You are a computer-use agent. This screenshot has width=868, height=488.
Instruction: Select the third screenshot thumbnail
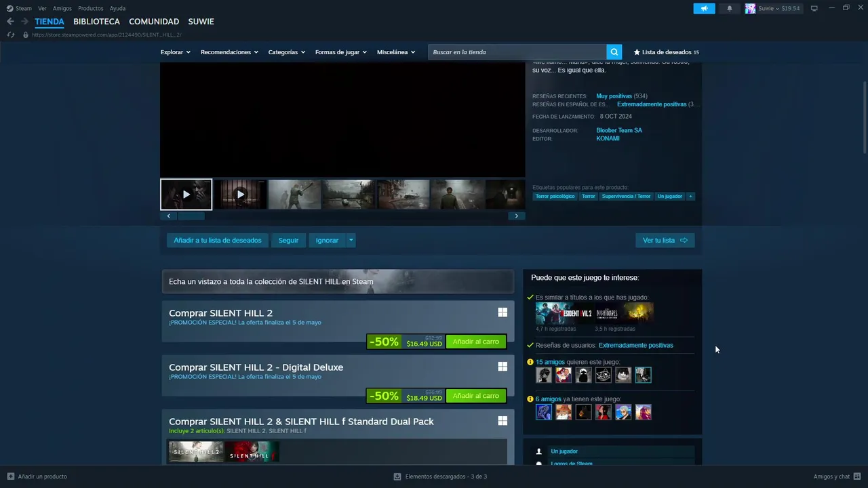(294, 195)
